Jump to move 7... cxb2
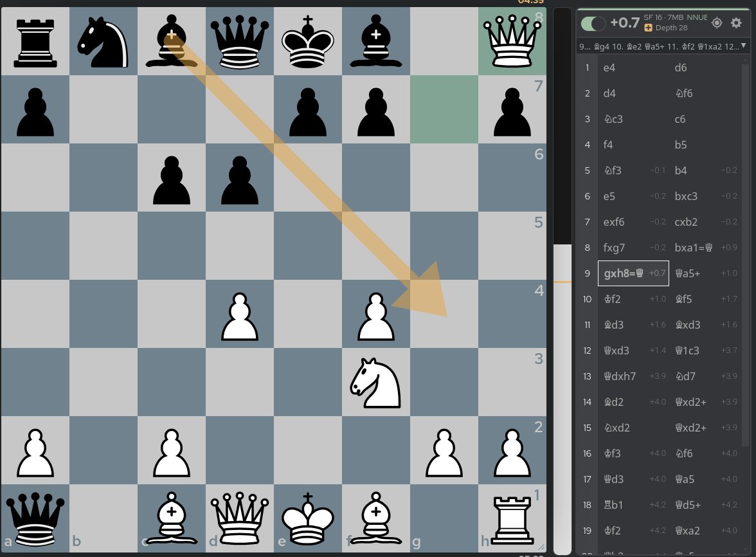Image resolution: width=756 pixels, height=557 pixels. [705, 222]
